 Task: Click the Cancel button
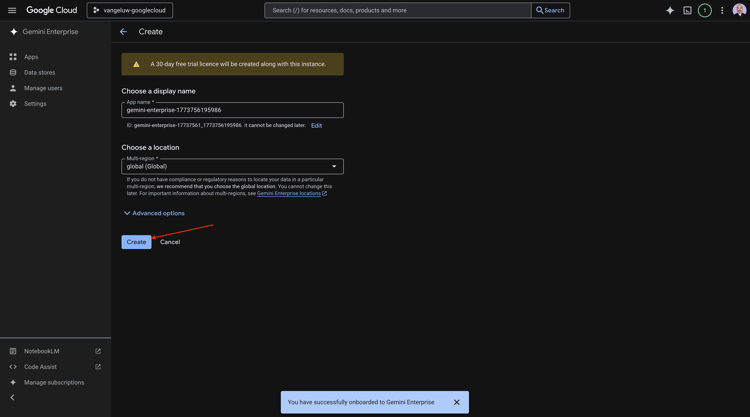170,242
